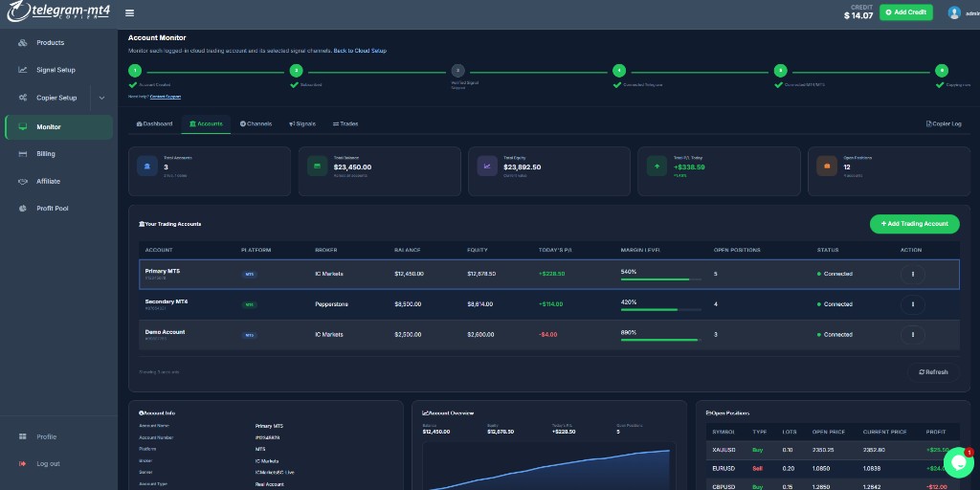Toggle the hamburger sidebar menu

pos(129,13)
